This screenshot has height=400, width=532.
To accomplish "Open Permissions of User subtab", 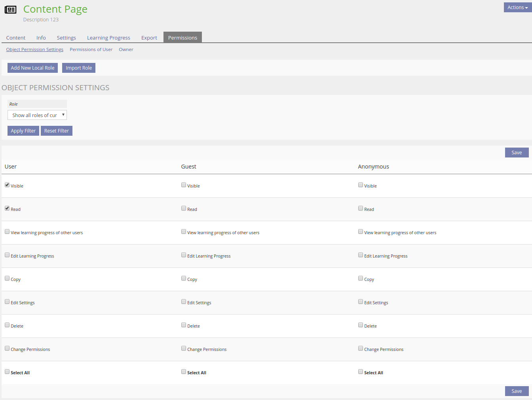I will point(91,49).
